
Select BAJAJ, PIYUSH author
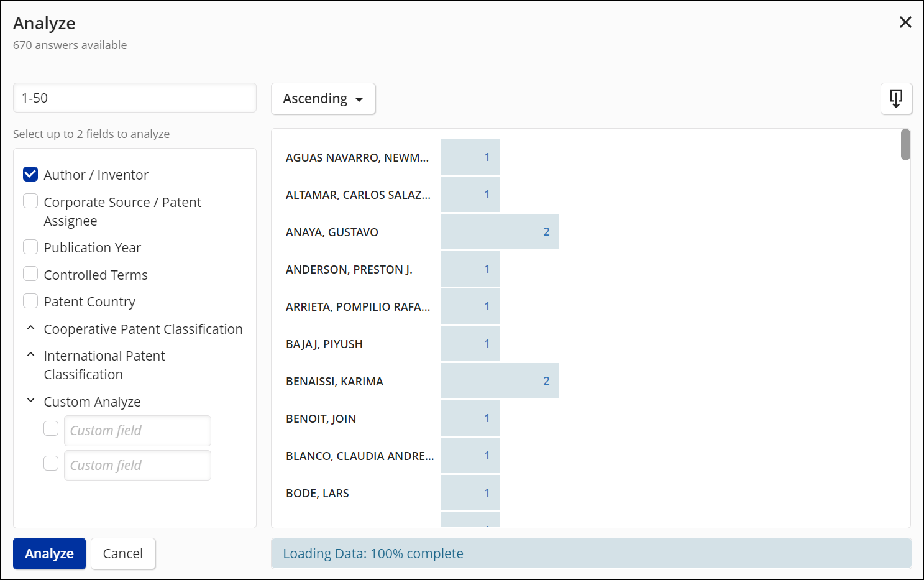coord(324,344)
